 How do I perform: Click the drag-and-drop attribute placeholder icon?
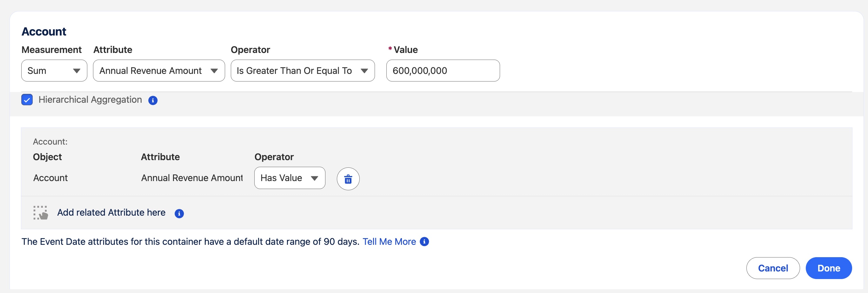tap(41, 212)
